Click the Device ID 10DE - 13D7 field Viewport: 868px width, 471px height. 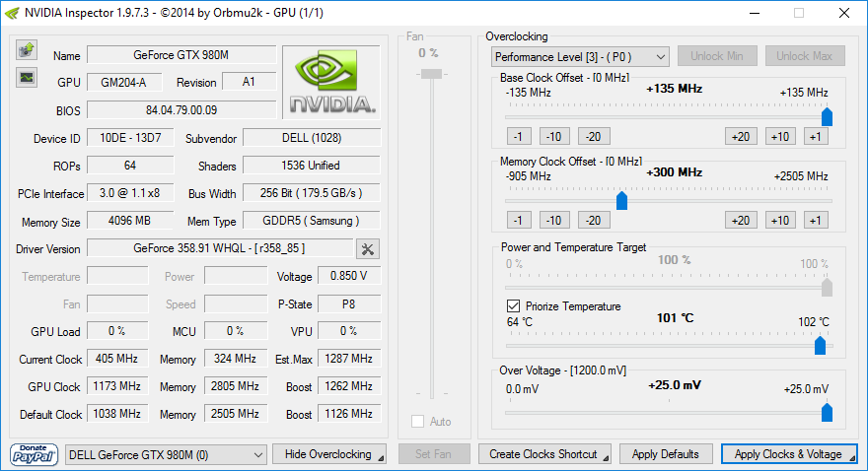(130, 138)
